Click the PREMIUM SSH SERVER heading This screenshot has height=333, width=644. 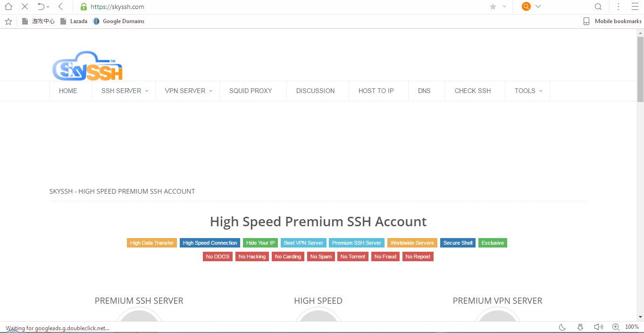click(x=139, y=301)
